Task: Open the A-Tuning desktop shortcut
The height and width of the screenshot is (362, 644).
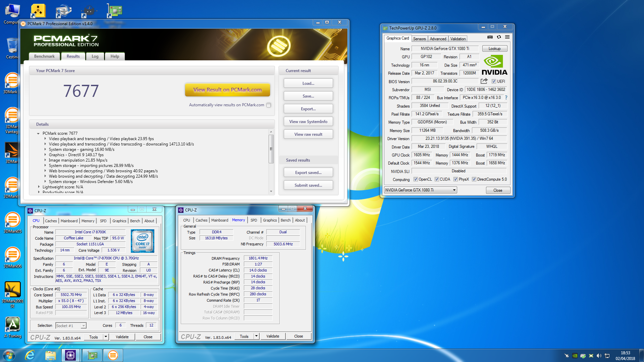Action: pos(12,327)
